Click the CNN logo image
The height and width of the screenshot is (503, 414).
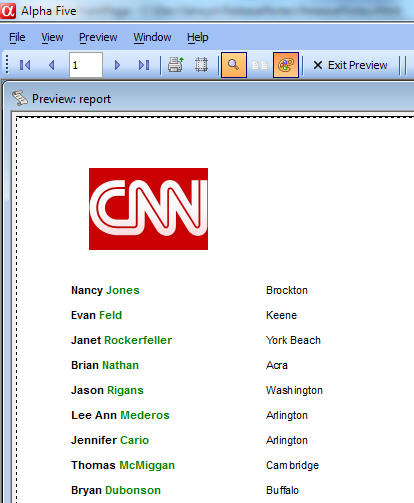[148, 209]
